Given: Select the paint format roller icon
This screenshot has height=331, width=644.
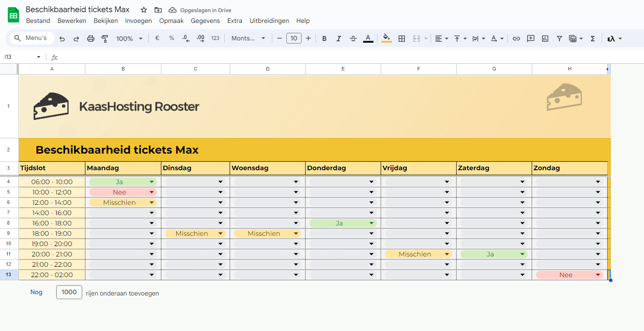Looking at the screenshot, I should coord(105,39).
